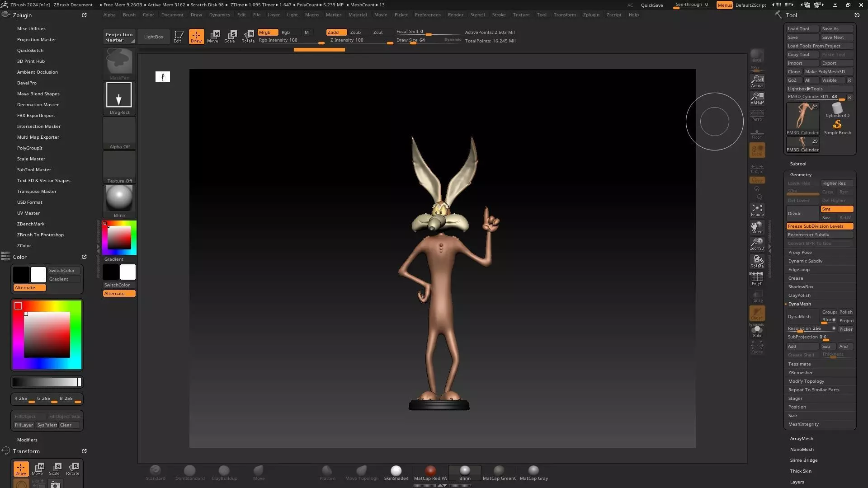Toggle Alternate in the Color palette
This screenshot has width=868, height=488.
[x=29, y=287]
